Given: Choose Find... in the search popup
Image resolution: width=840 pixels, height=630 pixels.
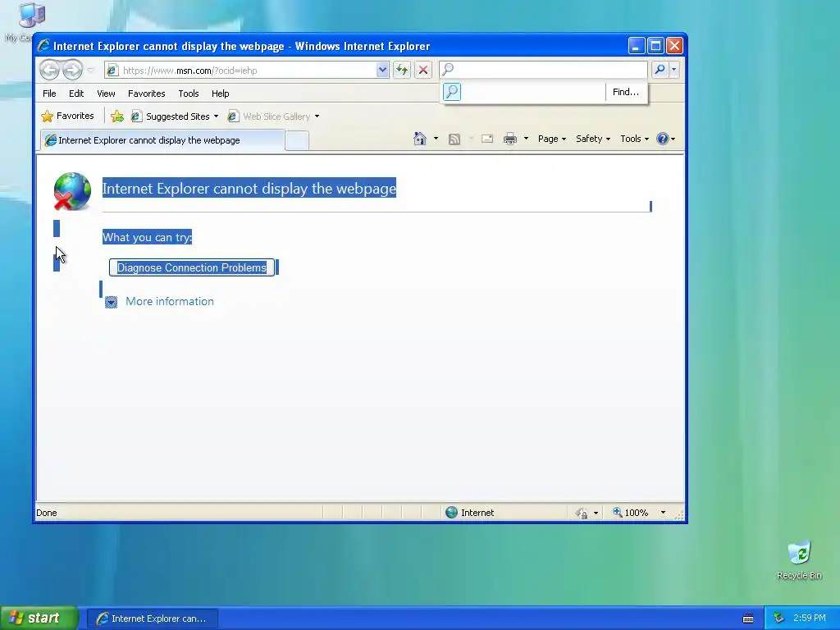Looking at the screenshot, I should [x=626, y=92].
